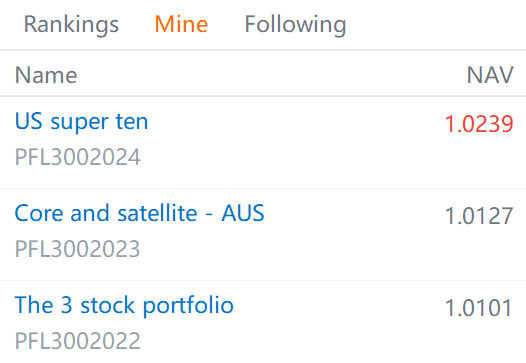
Task: Select The 3 stock portfolio table row
Action: 263,322
